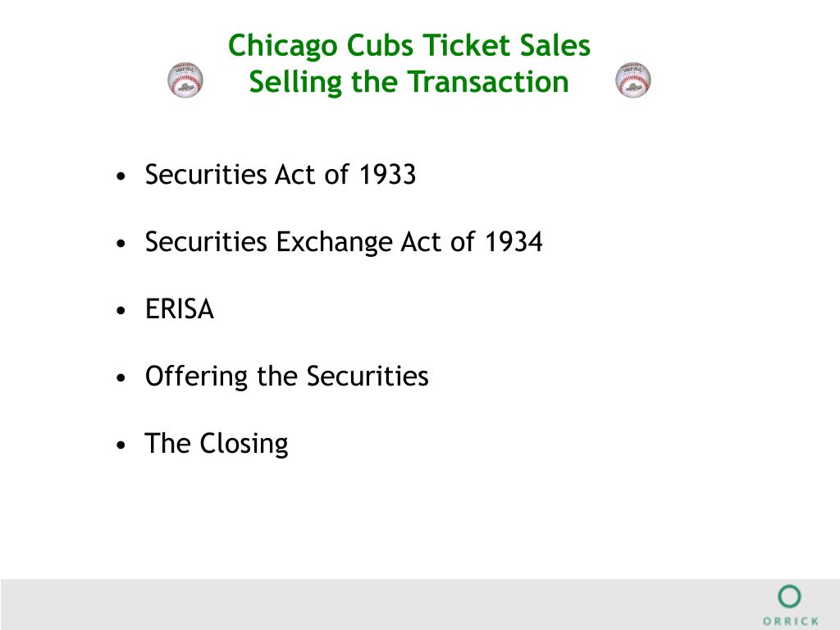
Task: Click the Securities Act of 1933 item
Action: [x=281, y=175]
